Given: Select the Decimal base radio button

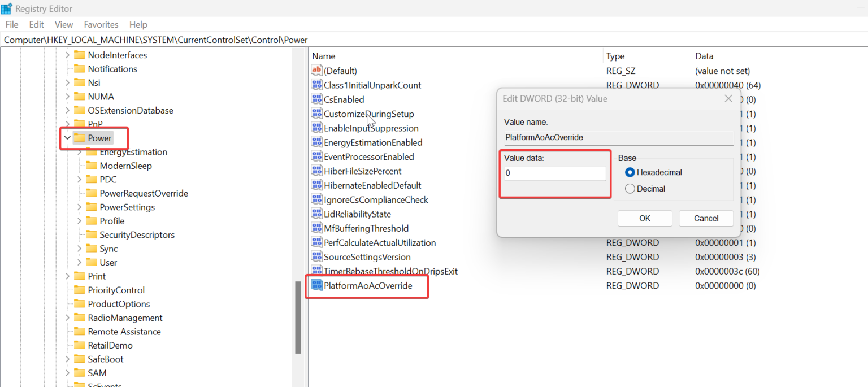Looking at the screenshot, I should pos(630,189).
